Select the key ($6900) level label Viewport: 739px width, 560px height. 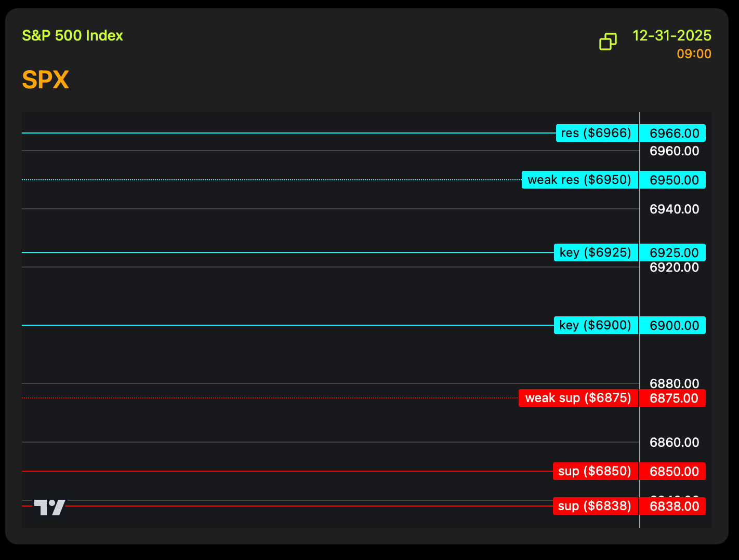point(596,325)
